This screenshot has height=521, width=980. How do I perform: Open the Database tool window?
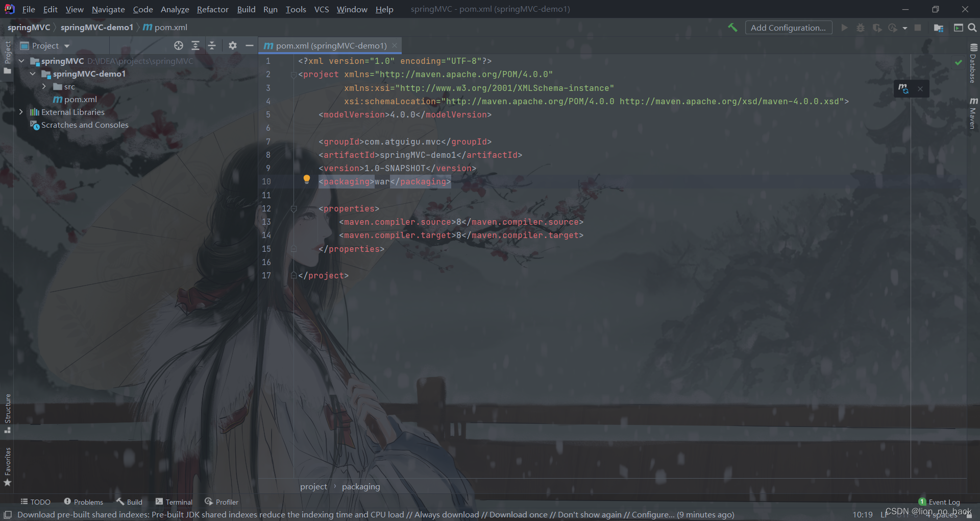tap(973, 63)
